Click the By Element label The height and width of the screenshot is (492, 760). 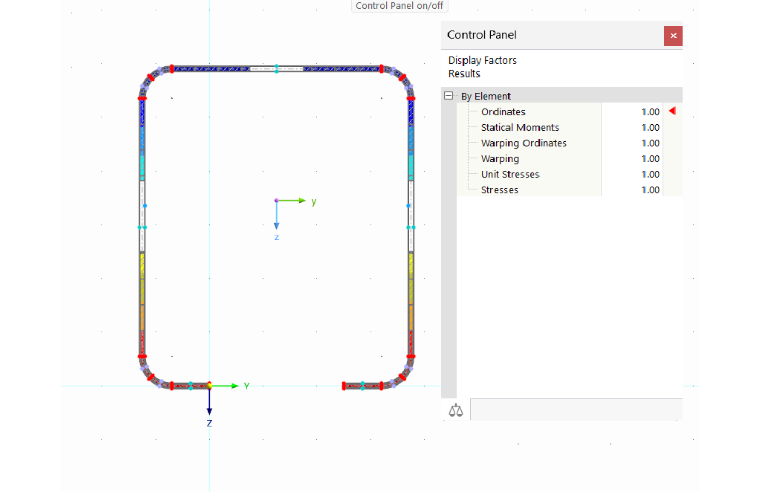(x=486, y=96)
